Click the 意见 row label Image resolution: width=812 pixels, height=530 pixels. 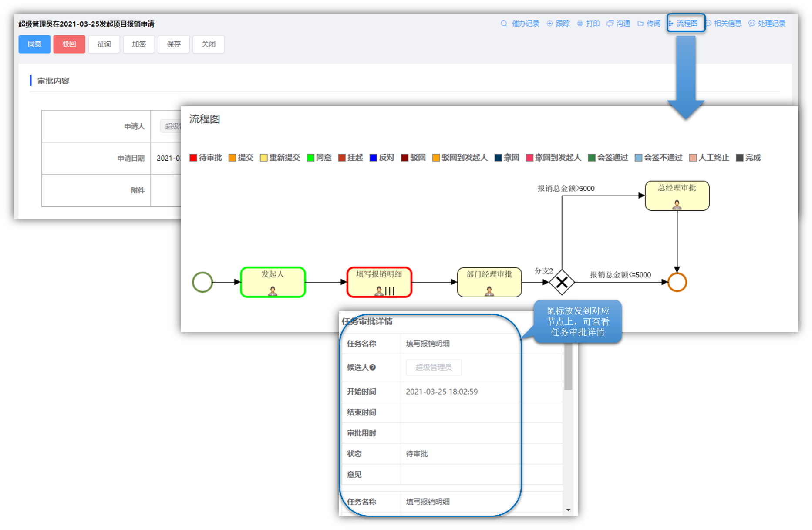(354, 474)
